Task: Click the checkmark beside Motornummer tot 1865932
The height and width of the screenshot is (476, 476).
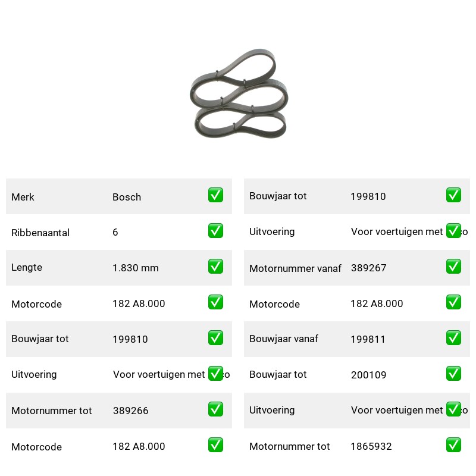Action: (453, 444)
